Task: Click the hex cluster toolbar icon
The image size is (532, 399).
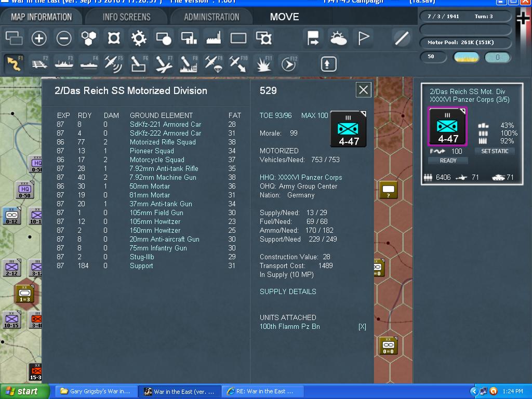Action: click(x=89, y=38)
